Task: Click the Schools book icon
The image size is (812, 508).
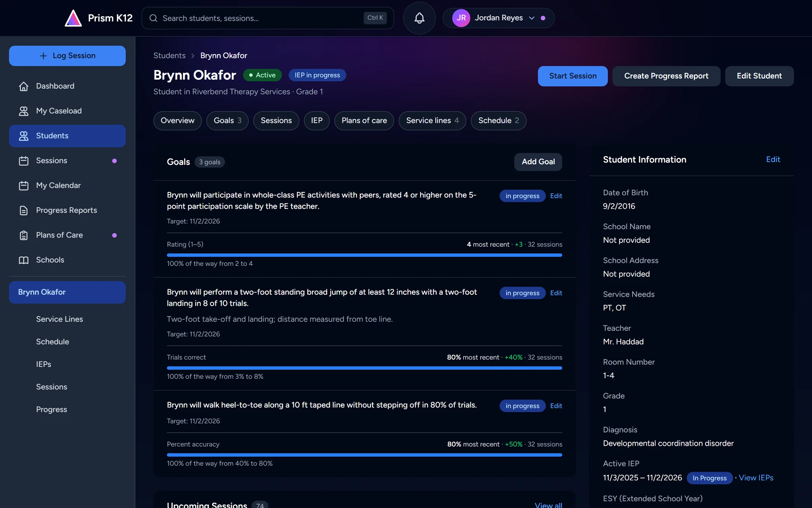Action: pyautogui.click(x=23, y=260)
